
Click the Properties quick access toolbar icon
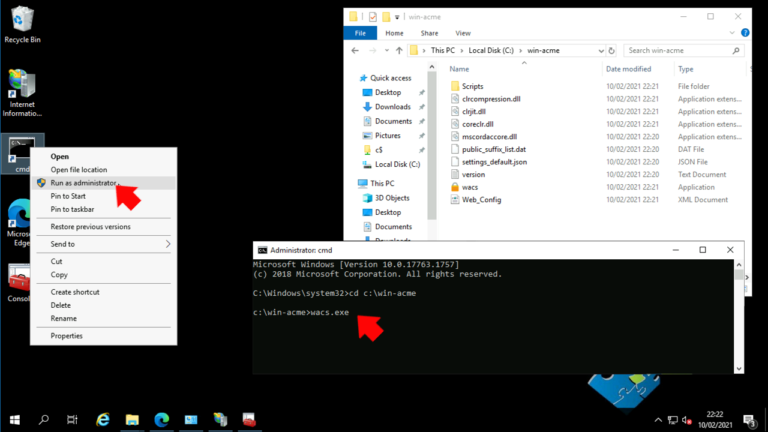coord(373,17)
